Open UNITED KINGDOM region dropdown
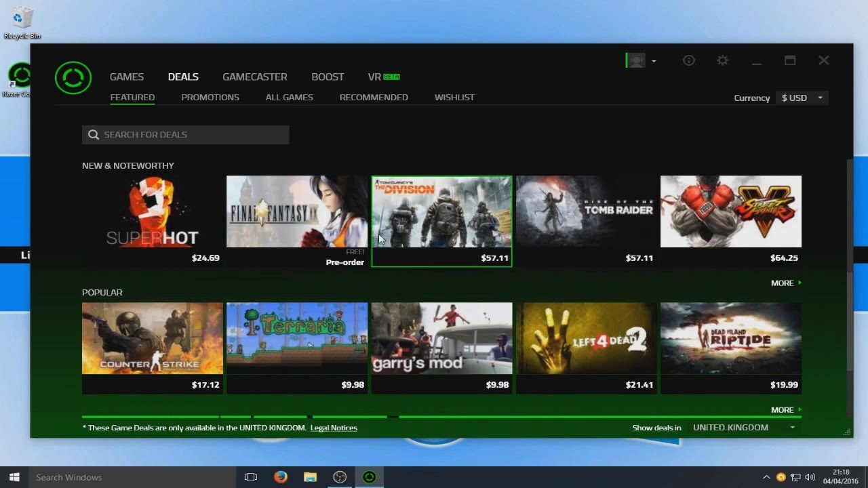This screenshot has height=488, width=868. click(x=743, y=428)
